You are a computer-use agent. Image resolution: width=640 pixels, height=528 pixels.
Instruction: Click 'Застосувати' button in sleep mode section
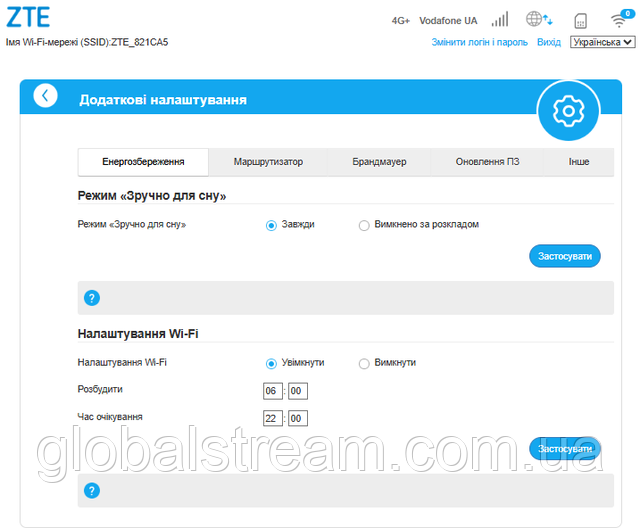(564, 256)
